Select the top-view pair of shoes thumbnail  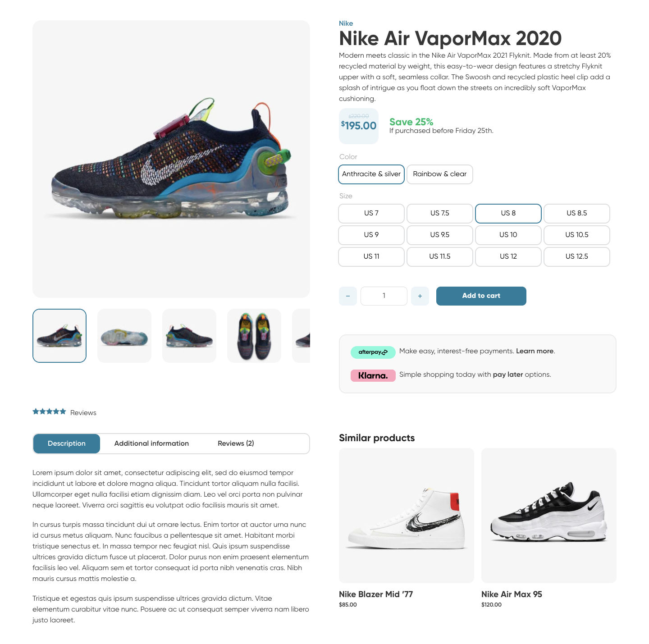tap(254, 336)
